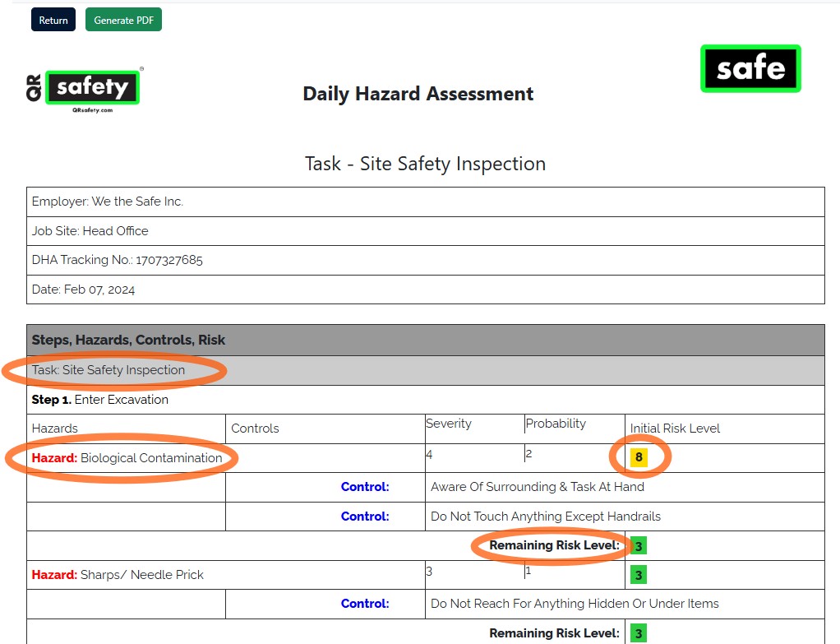Click the Hazard: Biological Contamination cell
The height and width of the screenshot is (644, 840).
pyautogui.click(x=127, y=458)
